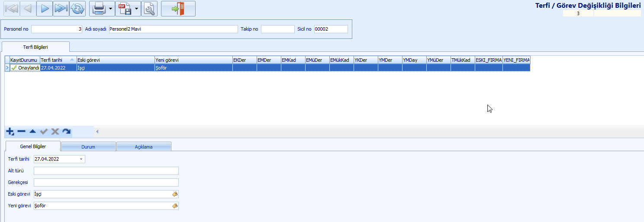This screenshot has width=644, height=222.
Task: Switch to the Durum tab
Action: (x=88, y=147)
